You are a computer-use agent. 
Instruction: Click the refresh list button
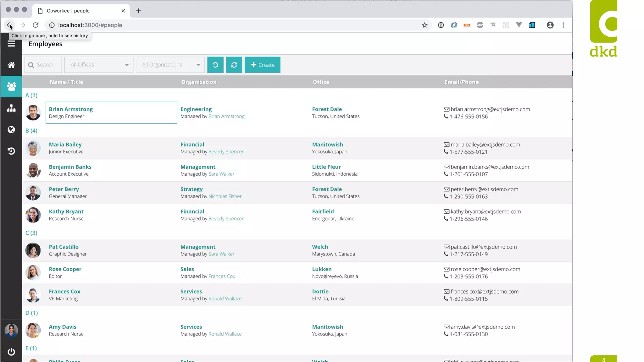tap(234, 65)
